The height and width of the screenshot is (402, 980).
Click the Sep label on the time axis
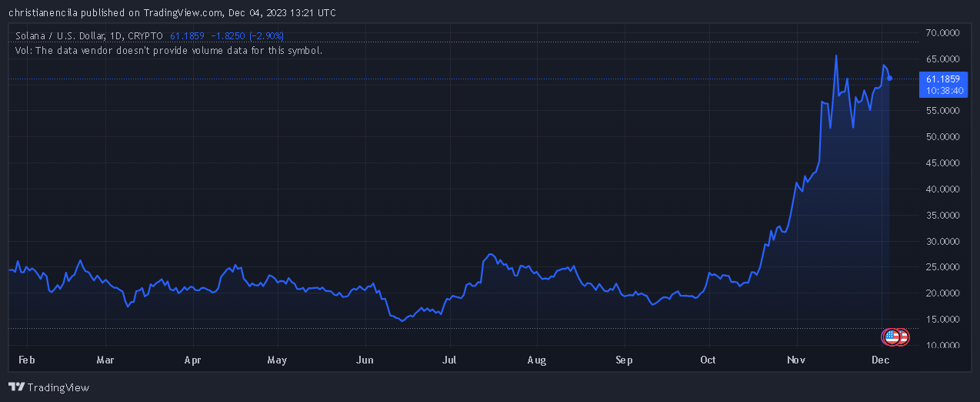pos(625,360)
